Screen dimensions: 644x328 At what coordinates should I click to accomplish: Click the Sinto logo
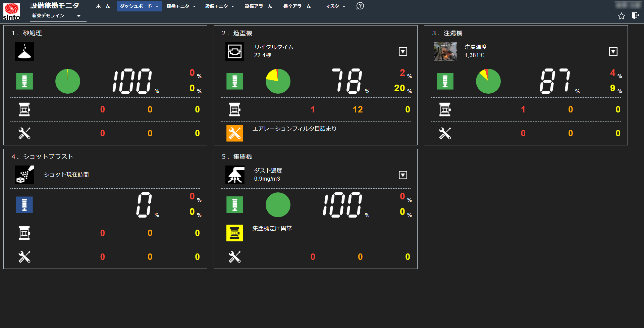coord(12,12)
